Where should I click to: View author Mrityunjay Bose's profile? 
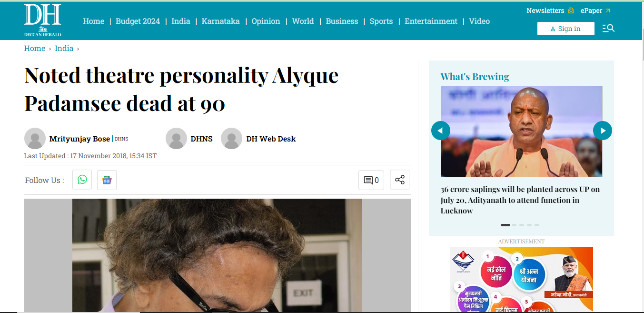click(79, 139)
